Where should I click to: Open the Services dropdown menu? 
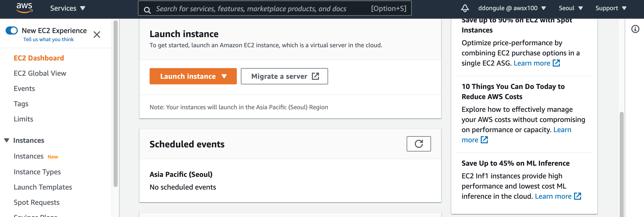tap(68, 8)
